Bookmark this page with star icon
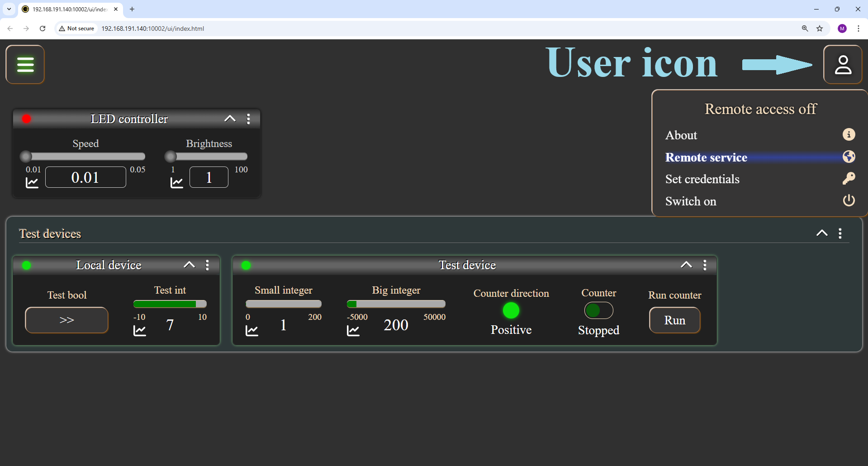868x466 pixels. (x=820, y=29)
